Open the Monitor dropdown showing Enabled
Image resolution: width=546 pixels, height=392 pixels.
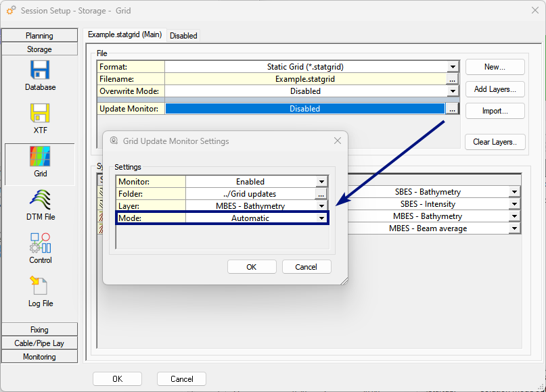coord(321,181)
